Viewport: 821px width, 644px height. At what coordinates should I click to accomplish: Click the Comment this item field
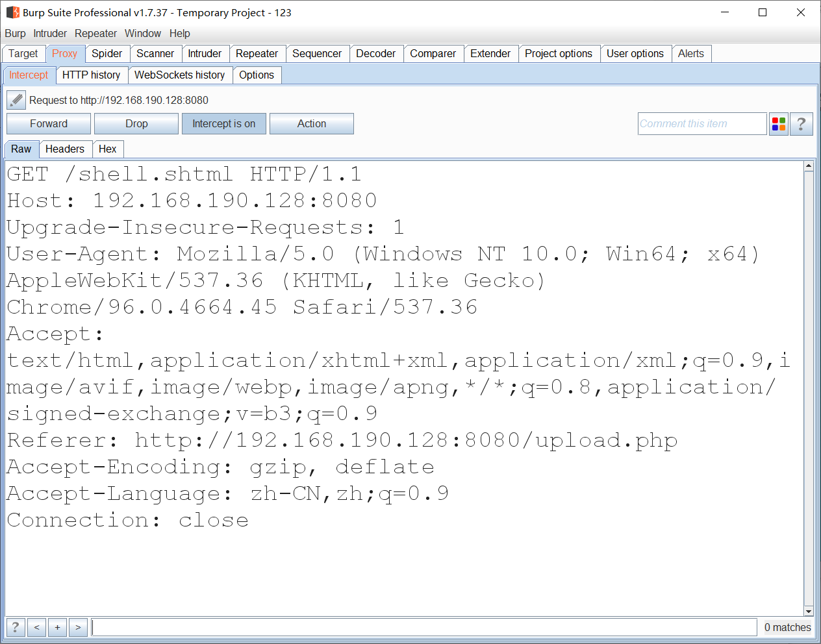coord(702,124)
